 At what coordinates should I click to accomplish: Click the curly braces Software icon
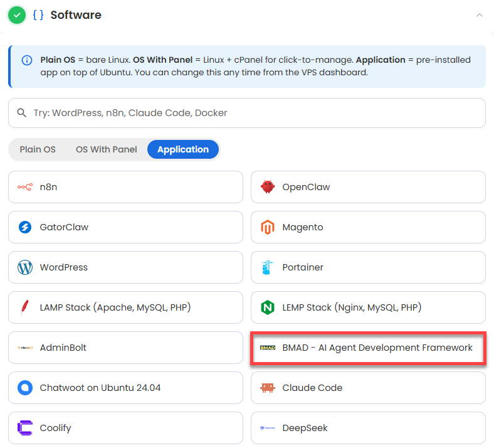(38, 15)
